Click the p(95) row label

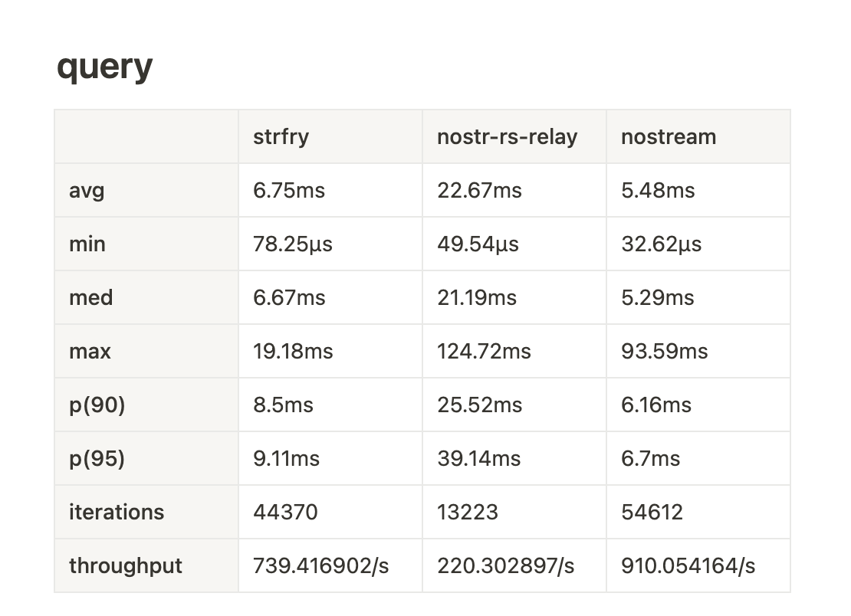click(x=97, y=459)
